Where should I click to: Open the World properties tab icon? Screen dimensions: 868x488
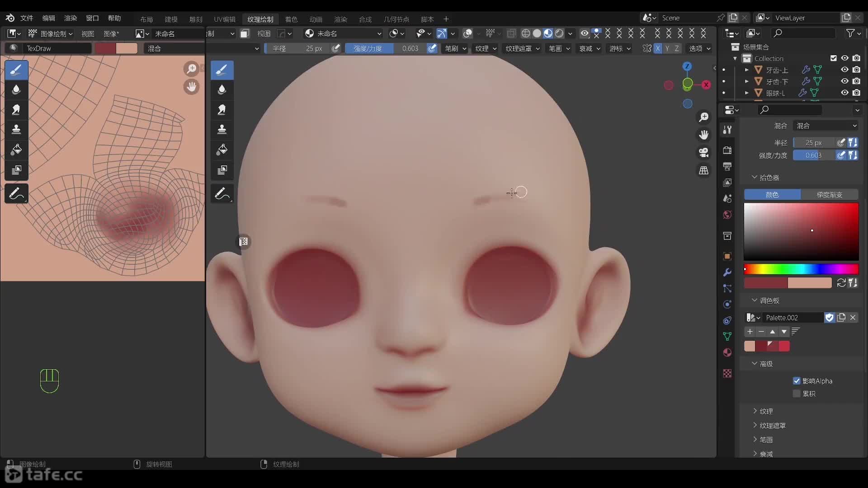click(x=727, y=215)
